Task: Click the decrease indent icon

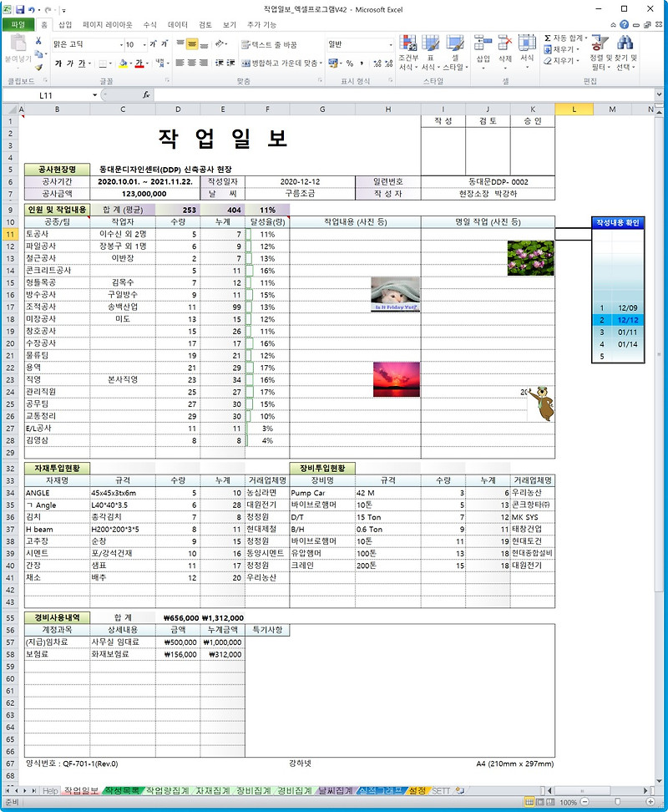Action: [x=220, y=63]
